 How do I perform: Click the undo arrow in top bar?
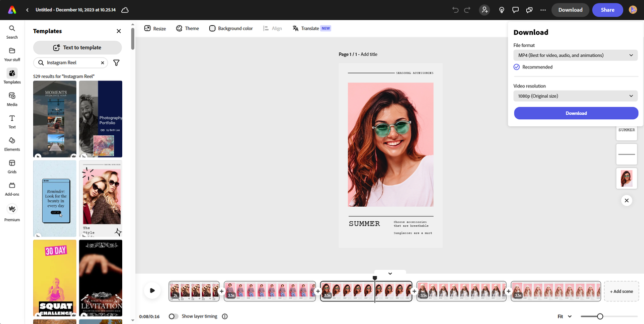pos(455,10)
